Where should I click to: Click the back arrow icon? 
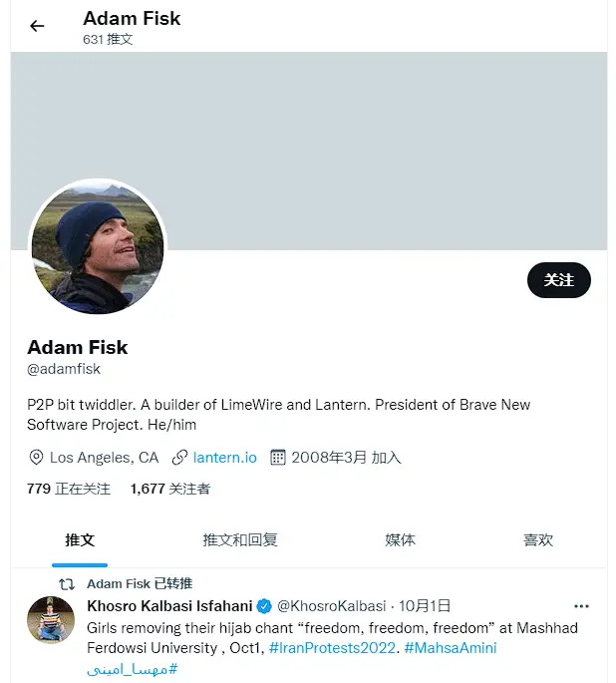(x=37, y=26)
